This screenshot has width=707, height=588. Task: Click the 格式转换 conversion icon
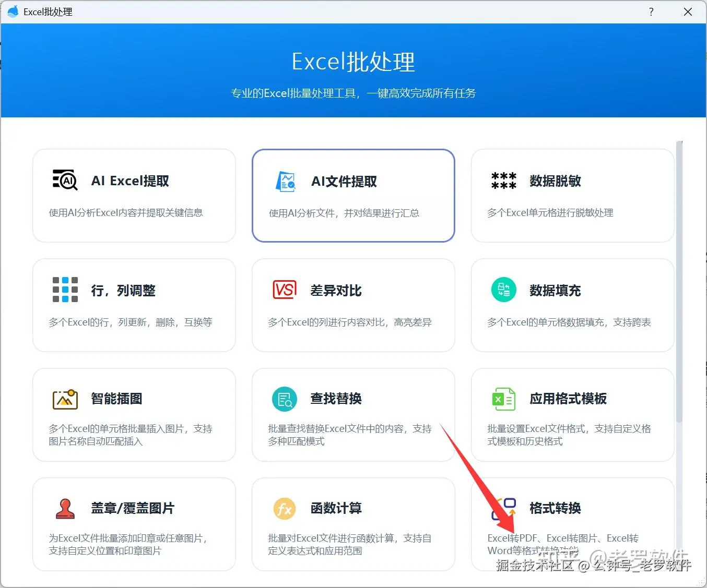(503, 509)
